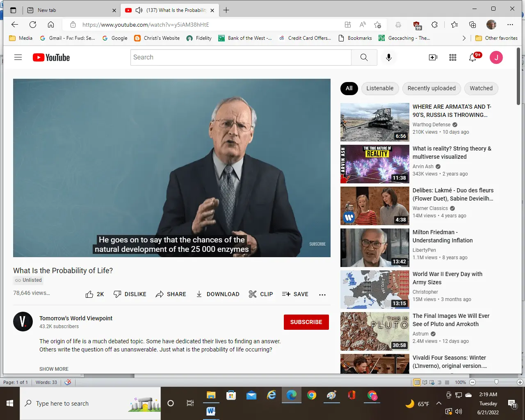Open more actions ellipsis under the video

pyautogui.click(x=322, y=294)
